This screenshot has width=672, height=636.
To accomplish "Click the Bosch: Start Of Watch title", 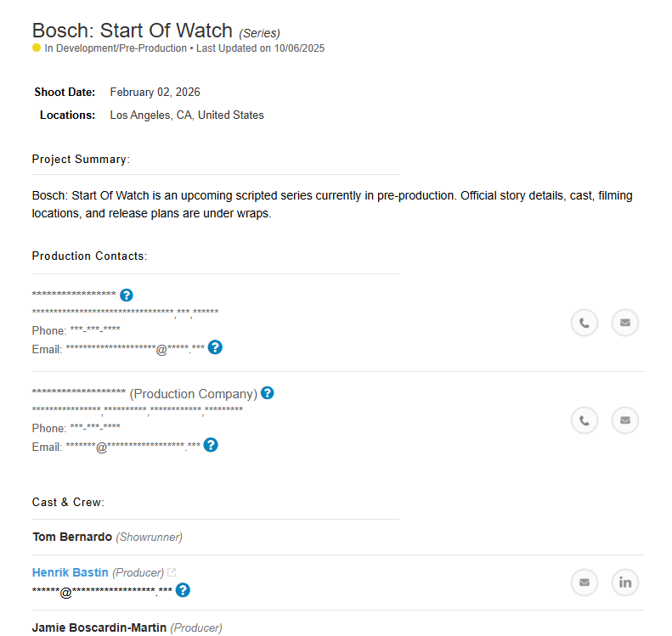I will click(133, 31).
